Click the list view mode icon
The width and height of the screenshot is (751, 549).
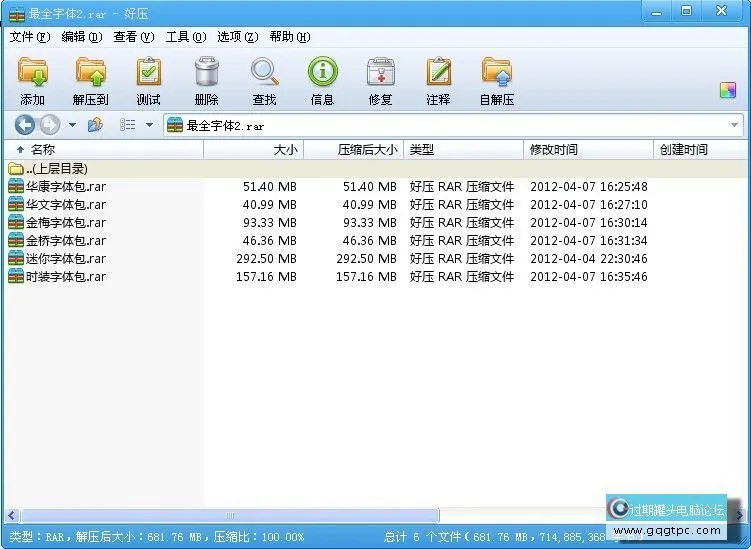[127, 125]
